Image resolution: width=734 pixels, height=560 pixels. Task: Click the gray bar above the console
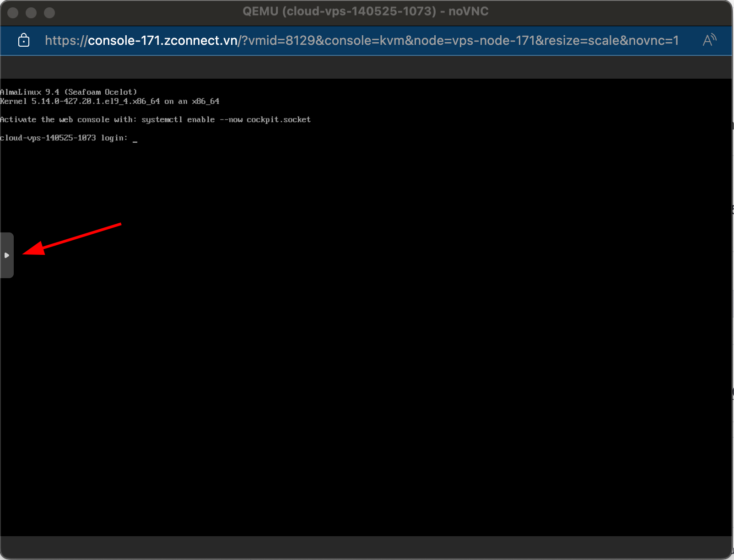coord(366,67)
